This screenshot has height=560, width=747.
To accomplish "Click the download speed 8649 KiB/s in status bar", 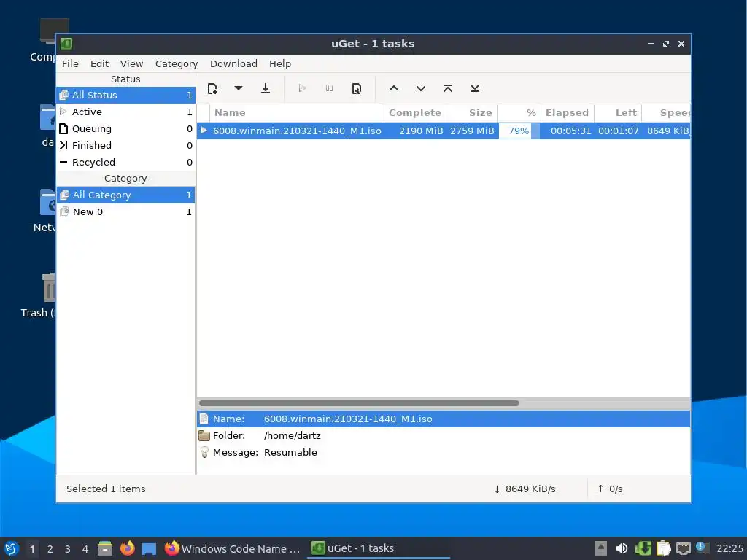I will 525,489.
